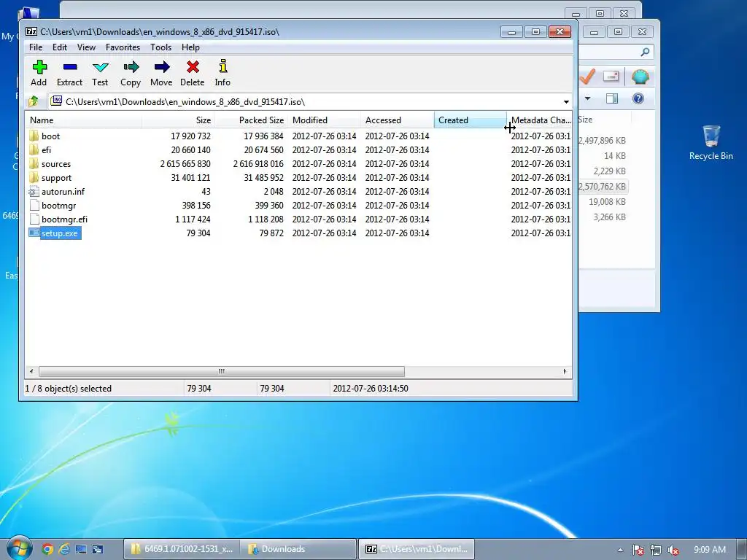747x560 pixels.
Task: Click the Add toolbar icon
Action: click(x=39, y=67)
